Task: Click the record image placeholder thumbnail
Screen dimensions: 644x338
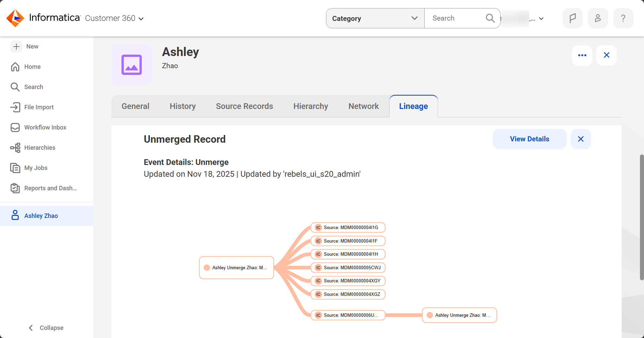Action: [132, 65]
